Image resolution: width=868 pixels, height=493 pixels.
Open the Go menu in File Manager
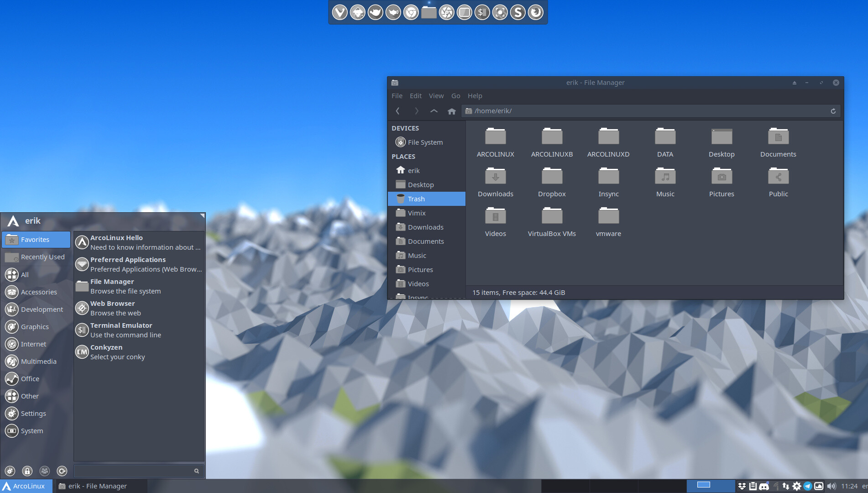tap(455, 96)
